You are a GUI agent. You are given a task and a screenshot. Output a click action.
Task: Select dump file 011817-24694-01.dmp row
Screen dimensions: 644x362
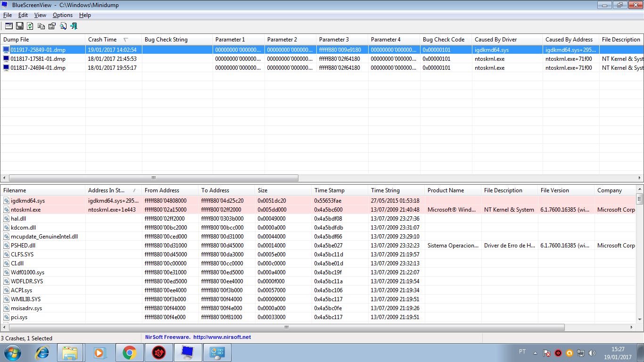[322, 68]
